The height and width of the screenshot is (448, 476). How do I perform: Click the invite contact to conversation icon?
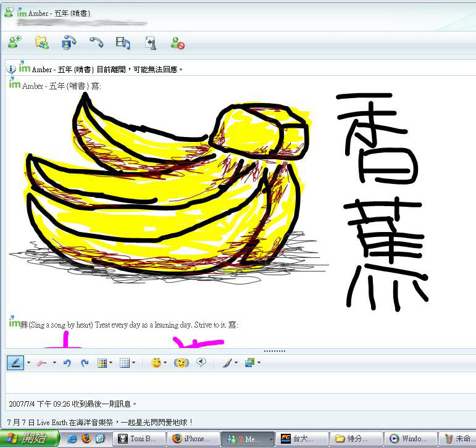tap(15, 42)
